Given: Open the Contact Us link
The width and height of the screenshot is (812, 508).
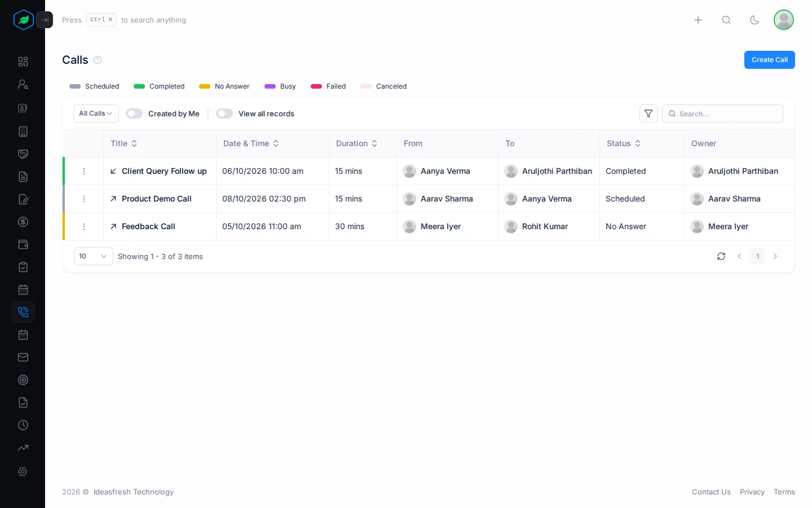Looking at the screenshot, I should click(x=711, y=492).
